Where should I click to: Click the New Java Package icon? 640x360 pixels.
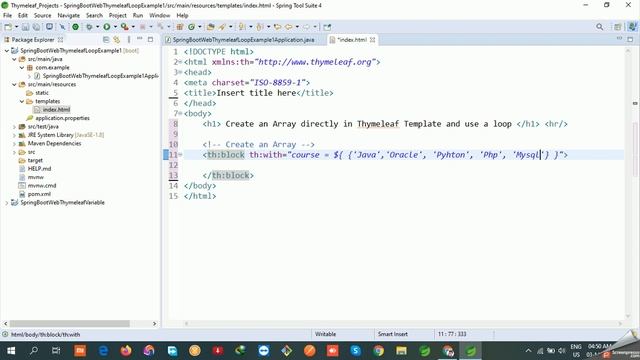click(180, 27)
